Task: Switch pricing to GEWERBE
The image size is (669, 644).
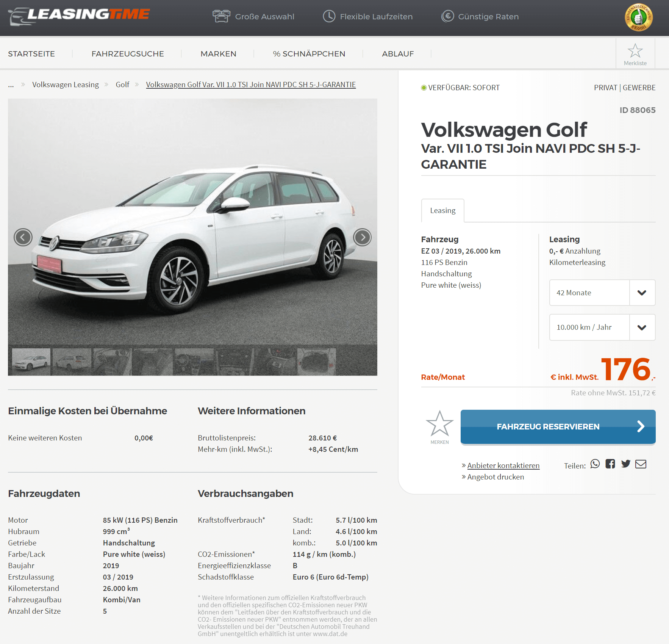Action: 639,88
